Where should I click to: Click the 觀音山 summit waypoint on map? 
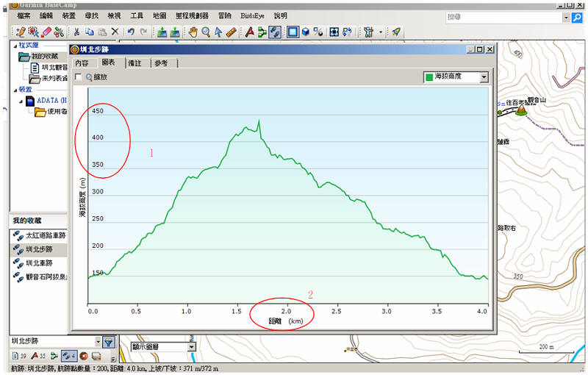pyautogui.click(x=521, y=110)
